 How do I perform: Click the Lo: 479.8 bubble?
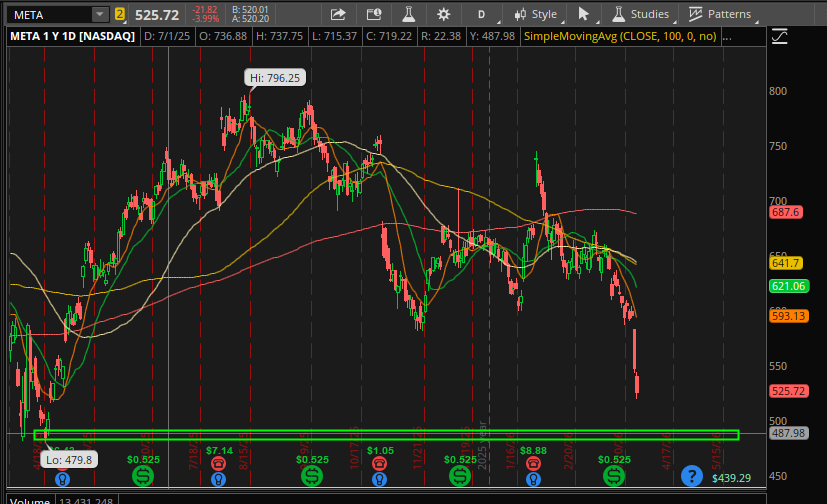pyautogui.click(x=69, y=460)
